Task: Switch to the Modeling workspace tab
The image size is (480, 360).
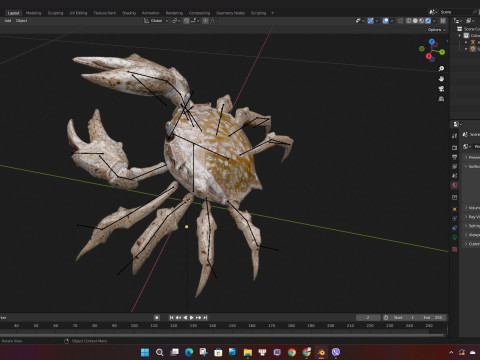Action: pos(34,13)
